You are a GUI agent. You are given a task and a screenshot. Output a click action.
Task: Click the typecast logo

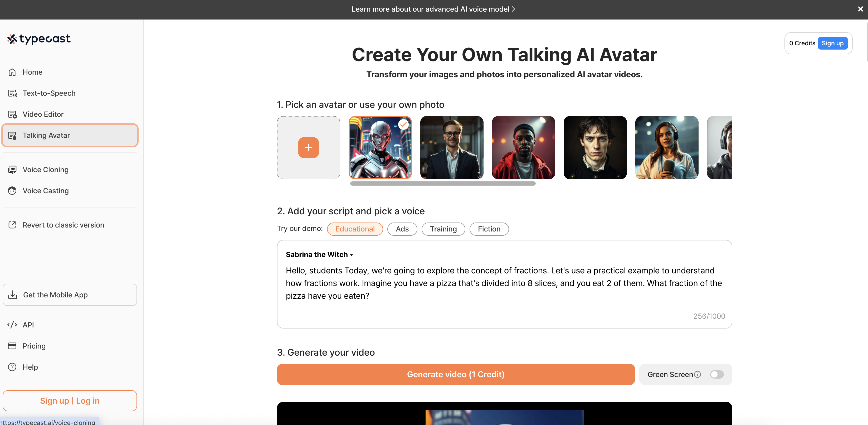39,39
